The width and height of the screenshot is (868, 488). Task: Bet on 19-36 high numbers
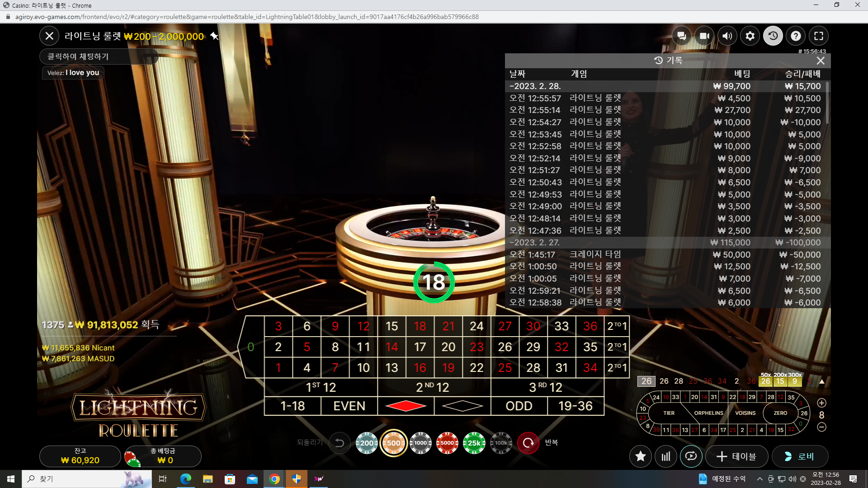[x=576, y=406]
